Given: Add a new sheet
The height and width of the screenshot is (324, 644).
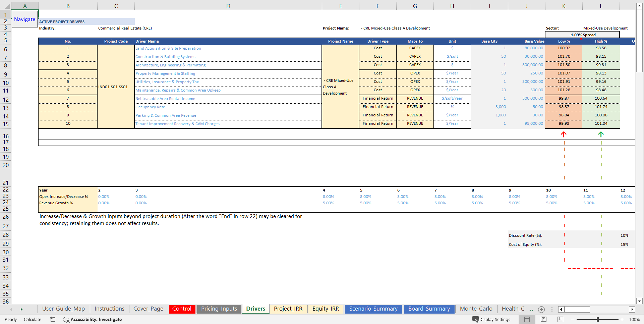Looking at the screenshot, I should point(541,309).
